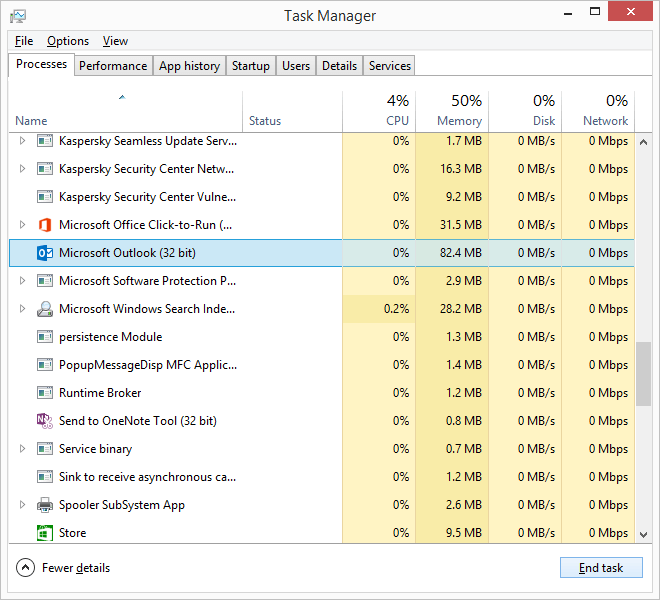Sort processes by Name column header
The height and width of the screenshot is (600, 660).
[125, 112]
